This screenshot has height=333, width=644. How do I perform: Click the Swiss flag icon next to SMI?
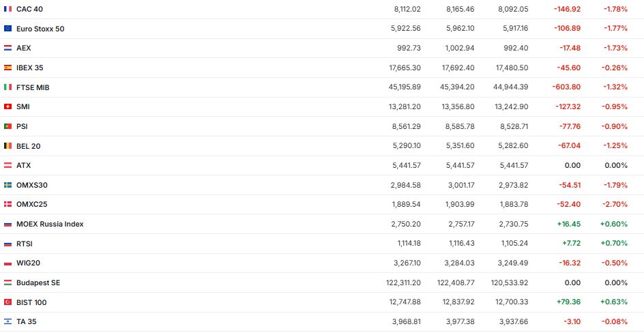coord(8,106)
